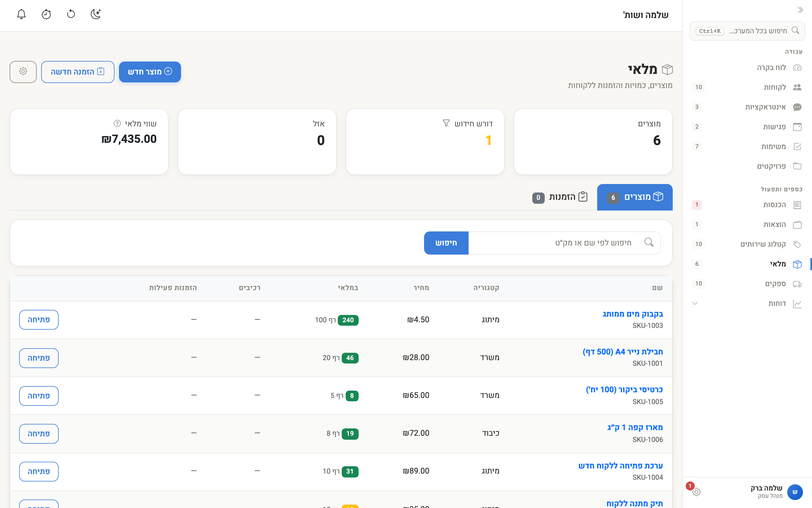Click the הזמנה חדשה button

click(x=78, y=72)
